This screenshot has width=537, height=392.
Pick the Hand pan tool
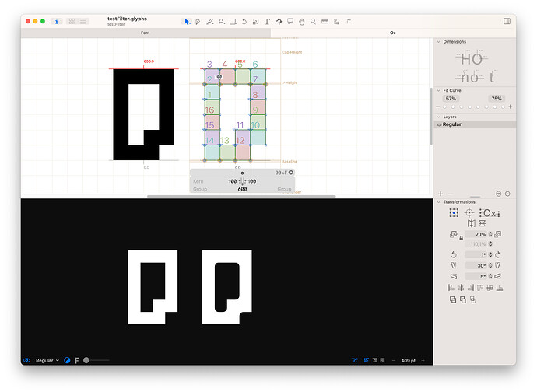[x=301, y=21]
